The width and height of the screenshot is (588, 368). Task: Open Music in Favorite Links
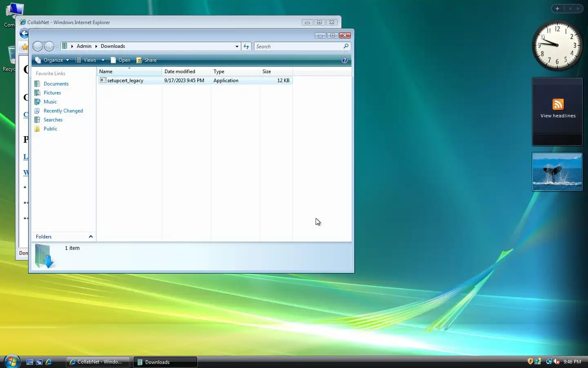[50, 102]
